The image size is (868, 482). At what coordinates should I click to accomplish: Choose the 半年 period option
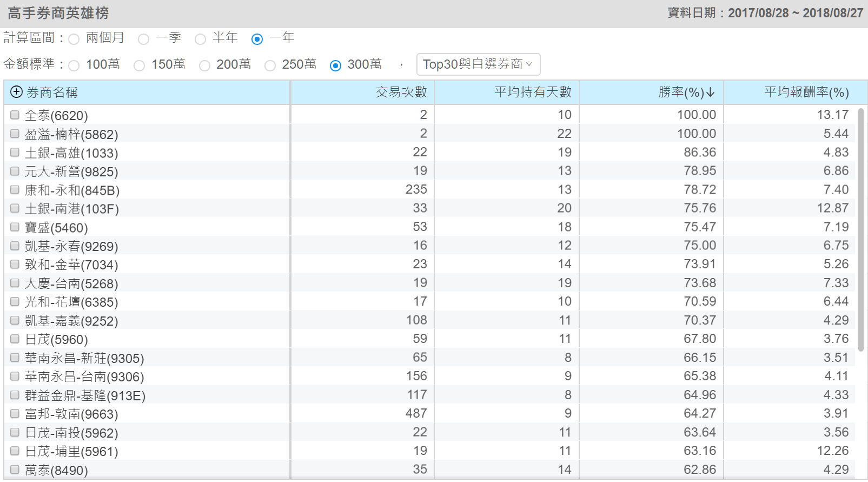(x=201, y=39)
